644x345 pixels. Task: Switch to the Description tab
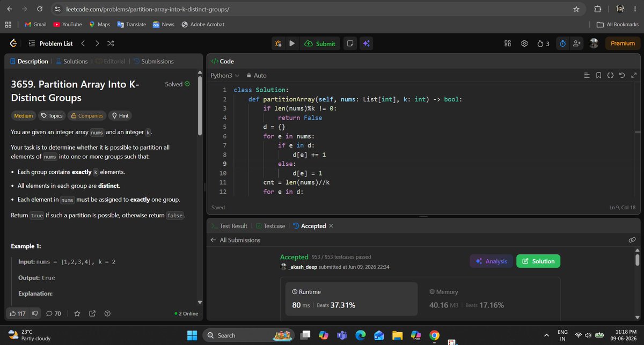(x=28, y=61)
